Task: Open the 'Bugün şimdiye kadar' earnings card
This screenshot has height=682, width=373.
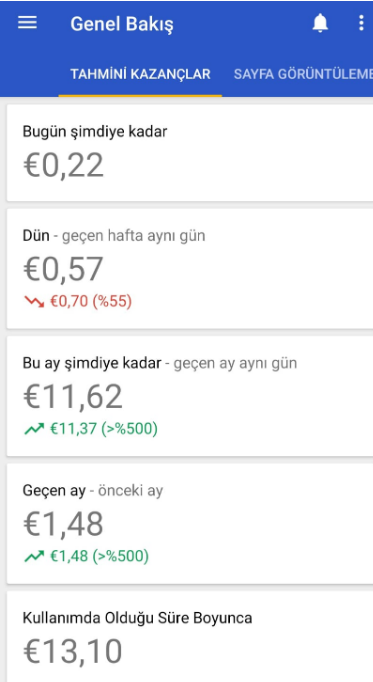Action: pos(190,152)
